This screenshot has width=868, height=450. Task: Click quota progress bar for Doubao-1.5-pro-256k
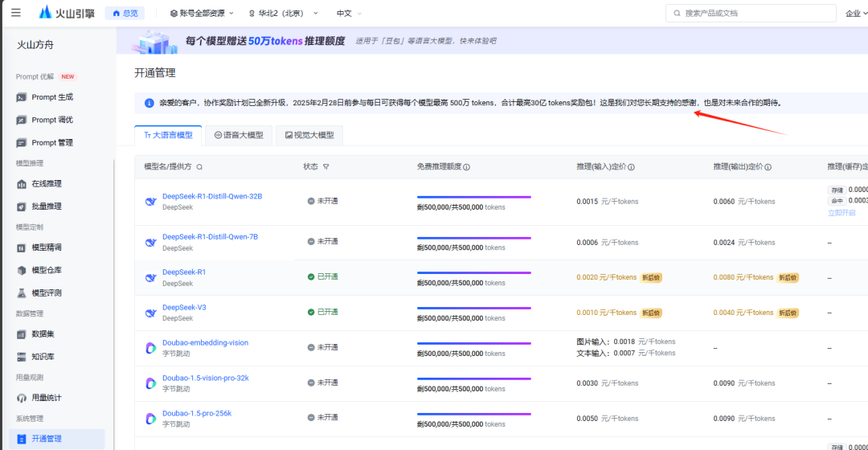pyautogui.click(x=474, y=414)
